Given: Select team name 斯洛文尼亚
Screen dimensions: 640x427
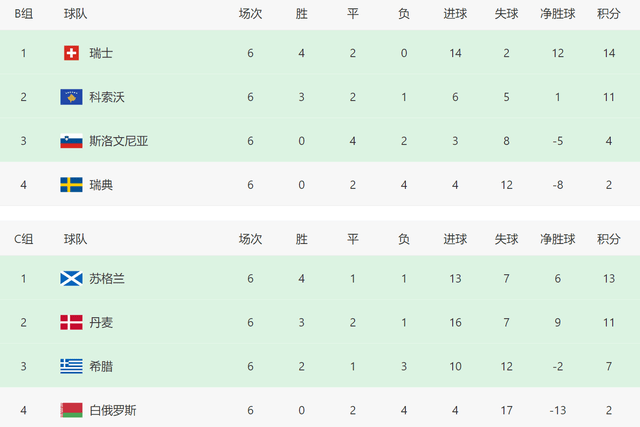Looking at the screenshot, I should pos(119,141).
